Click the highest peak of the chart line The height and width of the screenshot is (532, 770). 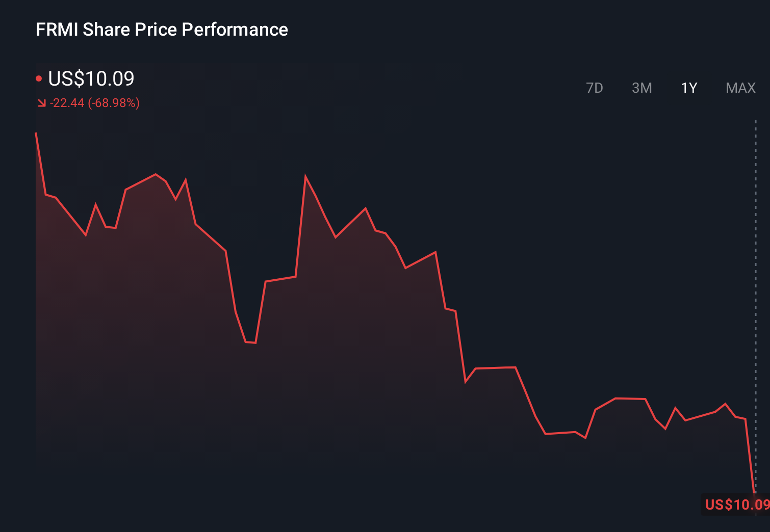[36, 132]
